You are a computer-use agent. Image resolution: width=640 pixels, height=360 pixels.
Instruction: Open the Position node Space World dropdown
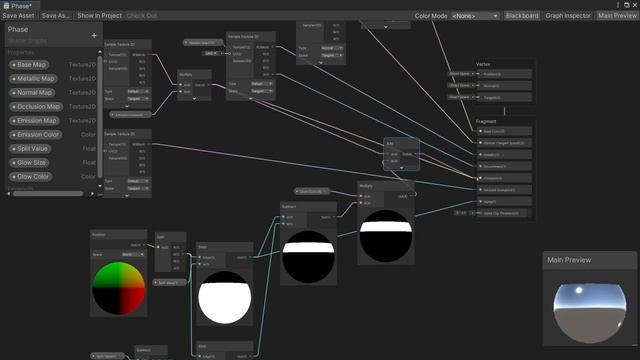point(133,254)
